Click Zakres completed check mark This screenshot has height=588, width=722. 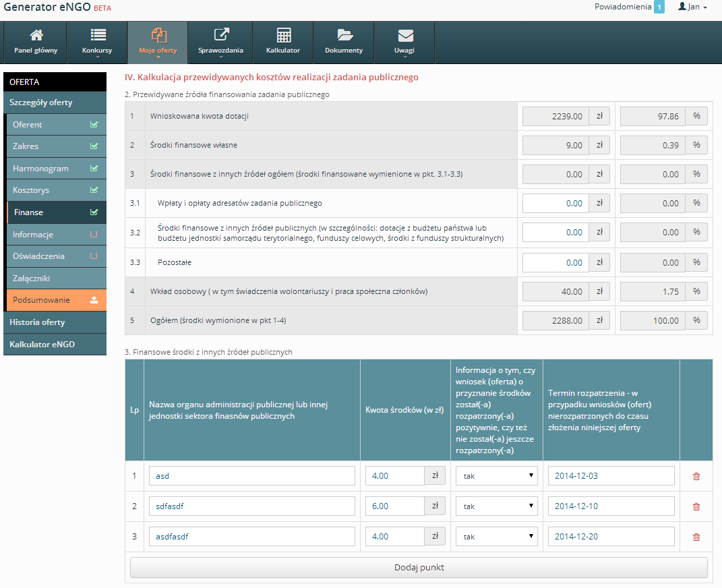pos(94,146)
